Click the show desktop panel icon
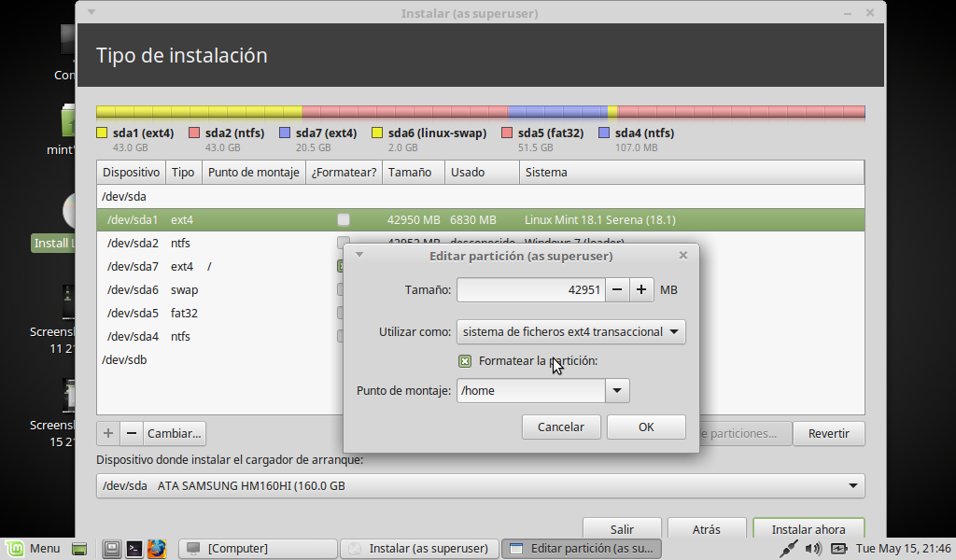Viewport: 956px width, 560px height. click(79, 549)
